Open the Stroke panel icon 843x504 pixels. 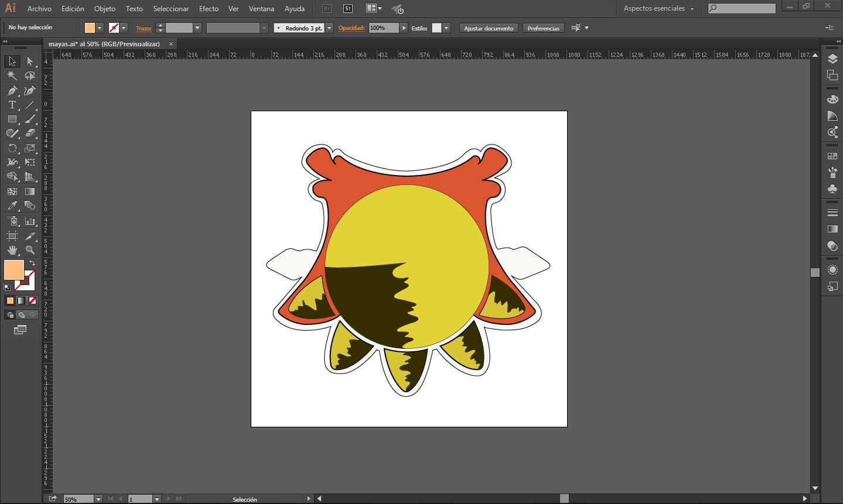(832, 213)
